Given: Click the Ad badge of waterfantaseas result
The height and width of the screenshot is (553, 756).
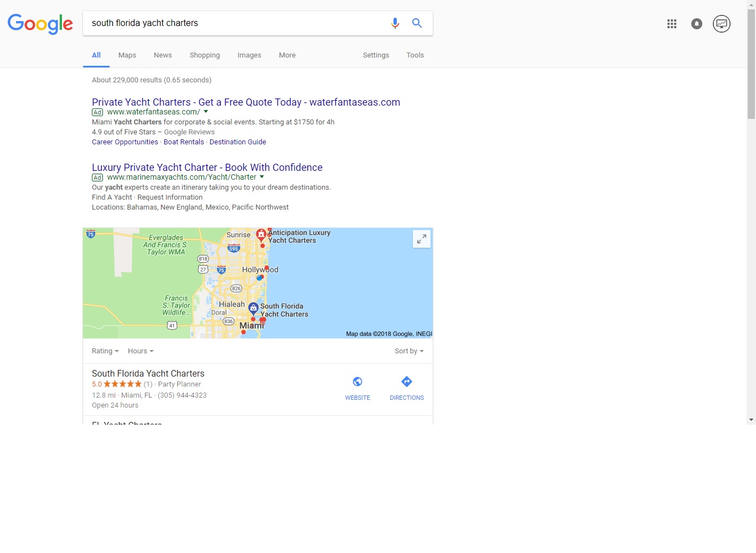Looking at the screenshot, I should coord(97,112).
